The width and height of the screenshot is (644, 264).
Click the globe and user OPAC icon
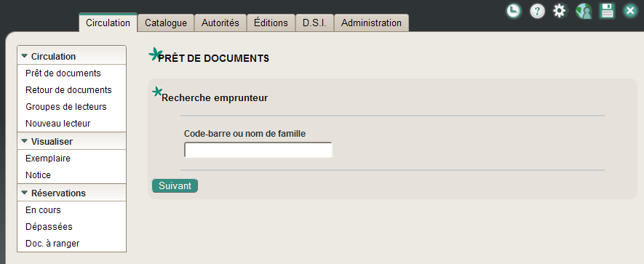[584, 11]
